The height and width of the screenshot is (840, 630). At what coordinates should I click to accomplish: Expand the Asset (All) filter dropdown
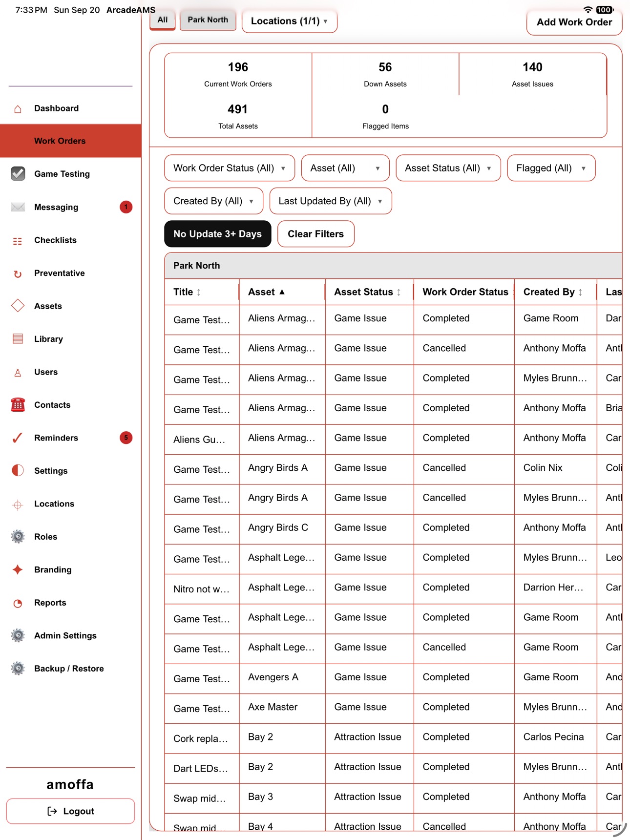coord(345,168)
